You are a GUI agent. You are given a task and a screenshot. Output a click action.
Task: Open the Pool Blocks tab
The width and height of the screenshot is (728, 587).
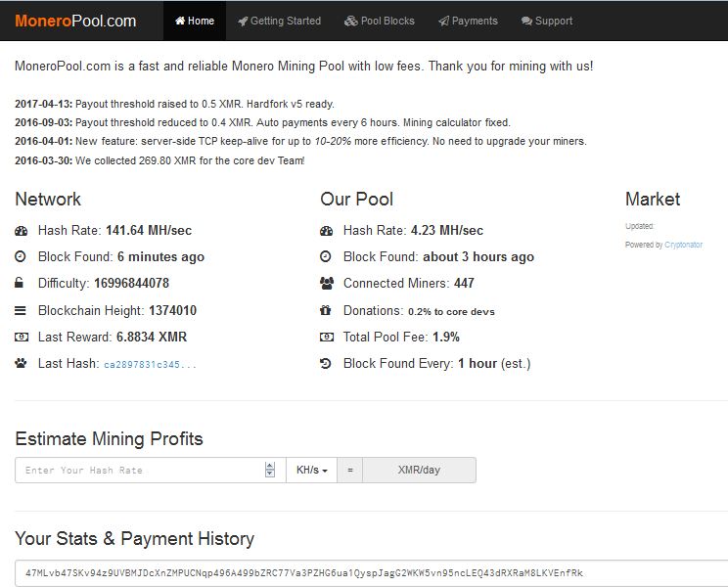[x=380, y=21]
